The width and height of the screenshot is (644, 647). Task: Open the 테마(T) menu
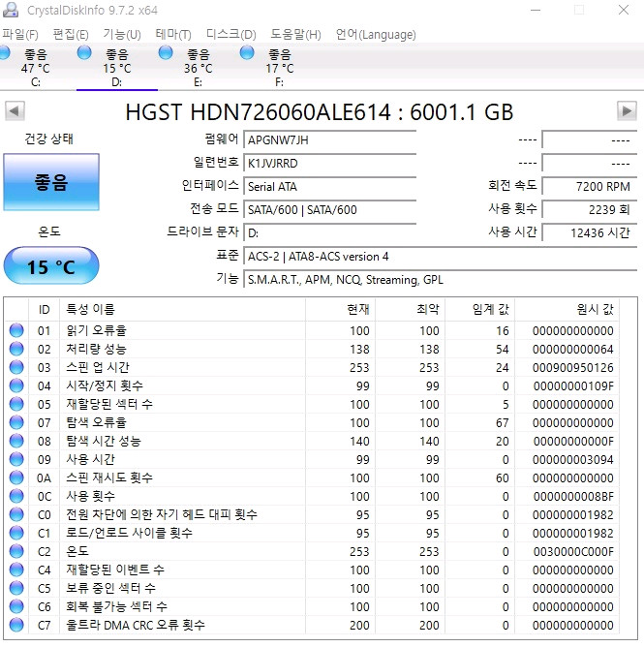173,34
